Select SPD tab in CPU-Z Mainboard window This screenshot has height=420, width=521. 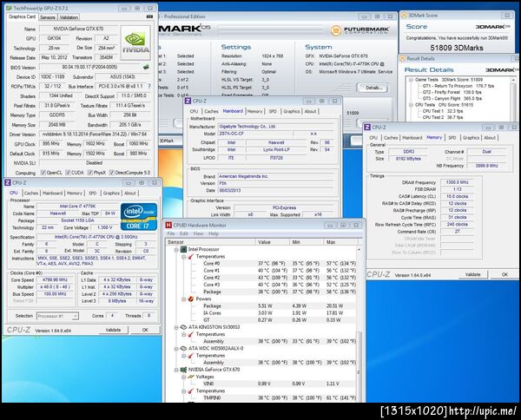273,112
